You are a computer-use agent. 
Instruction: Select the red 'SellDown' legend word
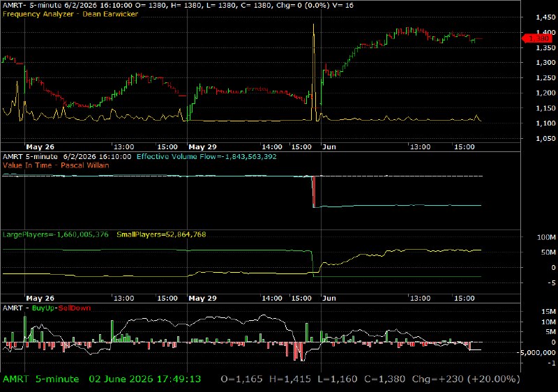(75, 308)
